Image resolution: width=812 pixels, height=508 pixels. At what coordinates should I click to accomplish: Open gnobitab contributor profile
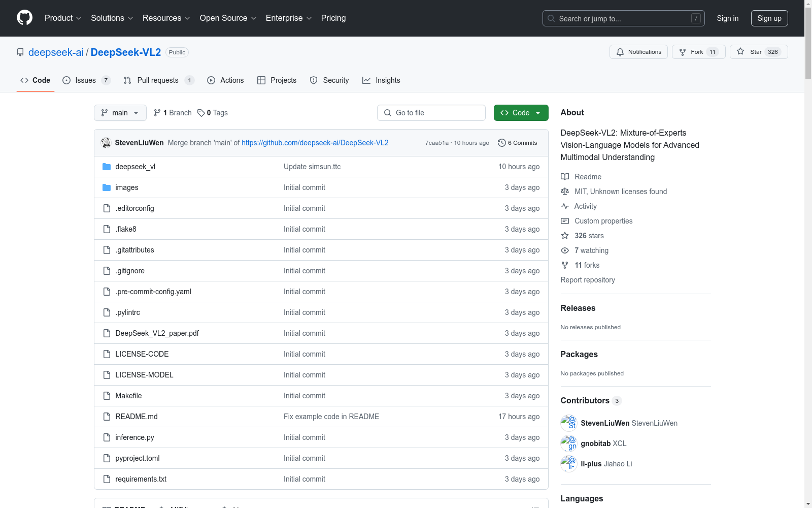597,443
